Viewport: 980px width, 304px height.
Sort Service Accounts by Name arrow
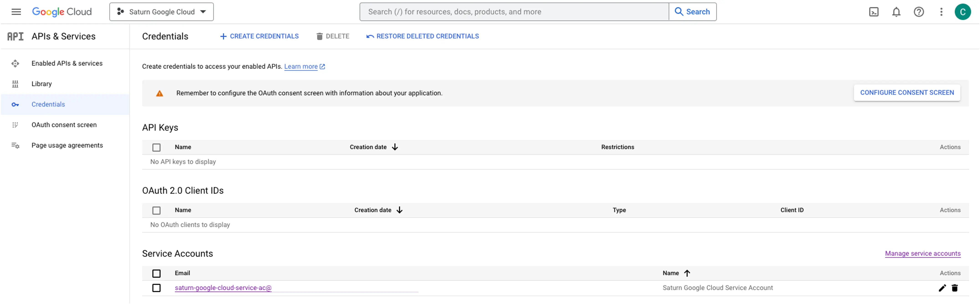[x=687, y=273]
